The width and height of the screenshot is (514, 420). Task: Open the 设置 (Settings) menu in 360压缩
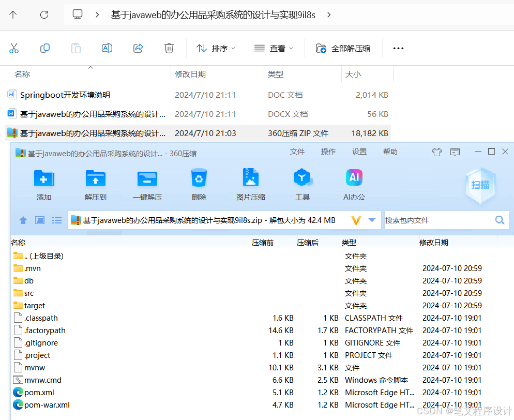tap(359, 152)
